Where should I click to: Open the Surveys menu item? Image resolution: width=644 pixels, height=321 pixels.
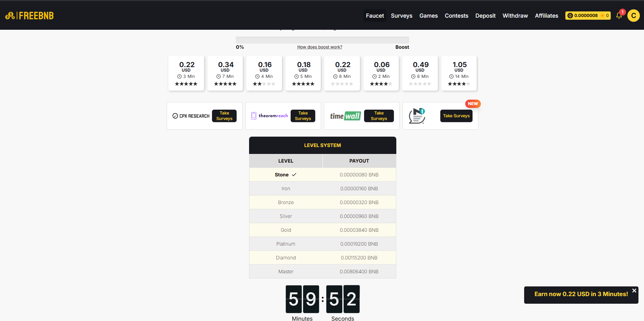click(402, 16)
